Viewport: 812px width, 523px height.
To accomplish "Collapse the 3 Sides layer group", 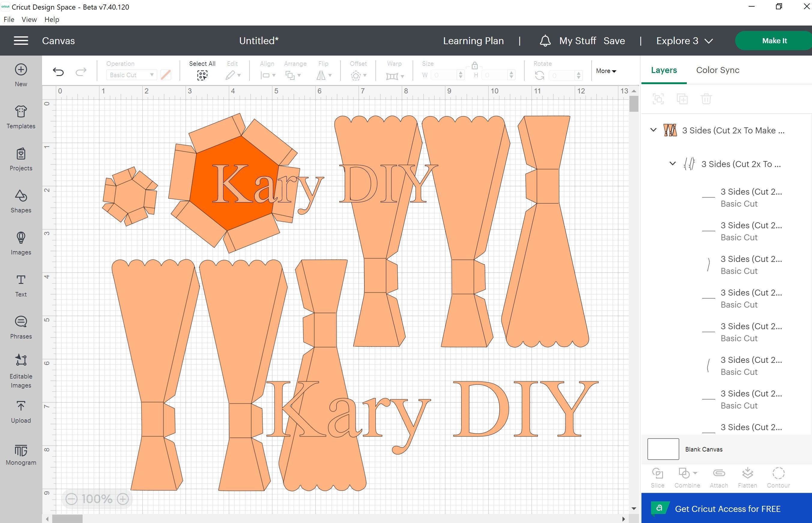I will (x=653, y=130).
